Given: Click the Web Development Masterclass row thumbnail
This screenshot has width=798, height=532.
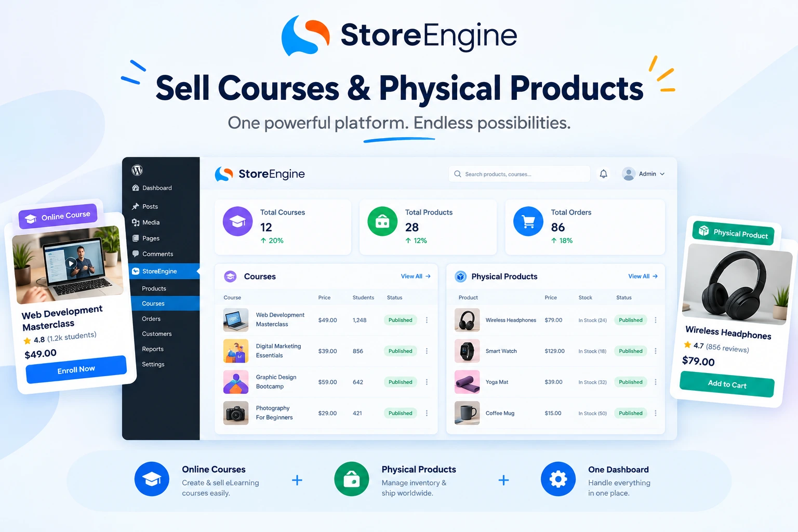Looking at the screenshot, I should [x=236, y=320].
